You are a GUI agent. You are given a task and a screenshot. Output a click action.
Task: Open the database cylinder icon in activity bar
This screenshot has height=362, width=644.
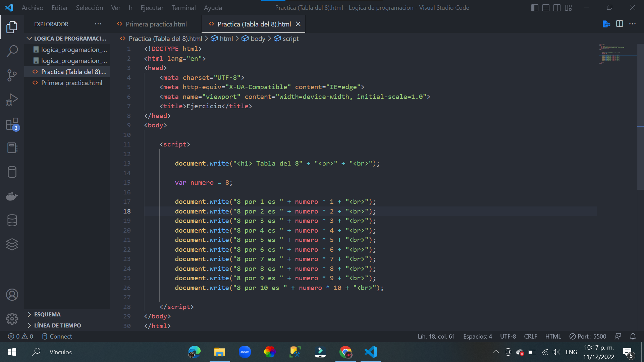click(12, 172)
